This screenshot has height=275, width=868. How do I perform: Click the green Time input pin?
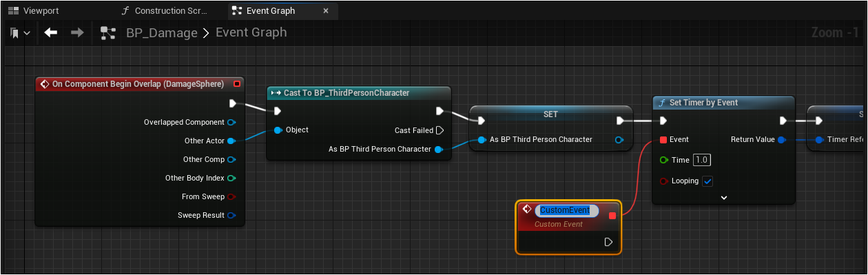tap(663, 160)
